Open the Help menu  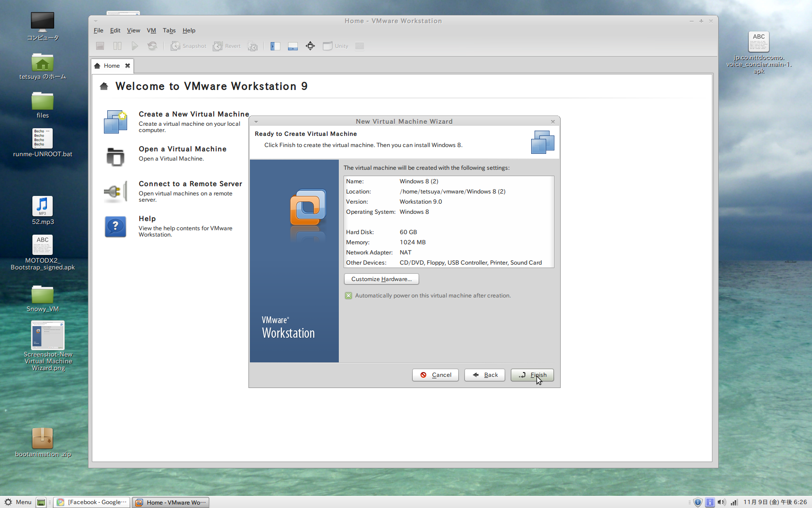pyautogui.click(x=189, y=30)
